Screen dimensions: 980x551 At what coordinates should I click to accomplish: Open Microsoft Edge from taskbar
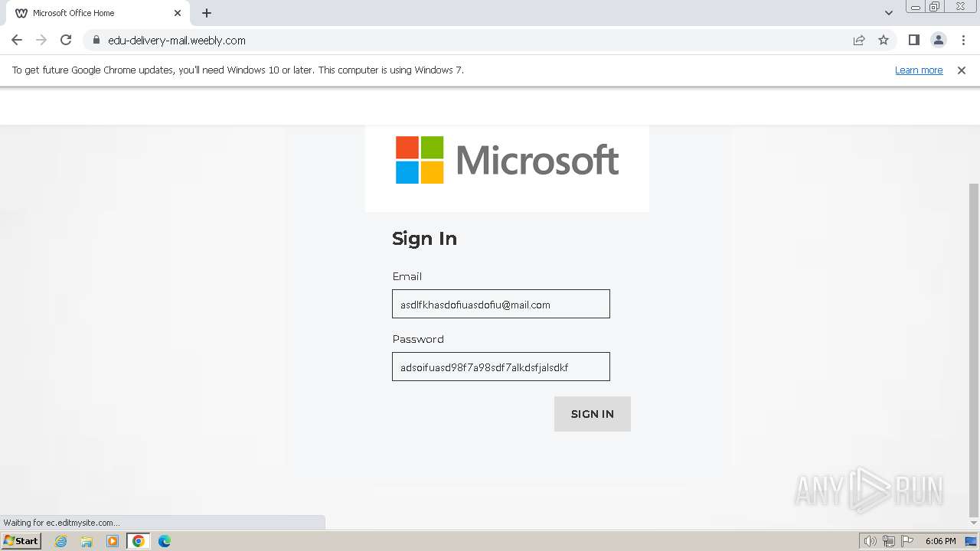coord(165,541)
